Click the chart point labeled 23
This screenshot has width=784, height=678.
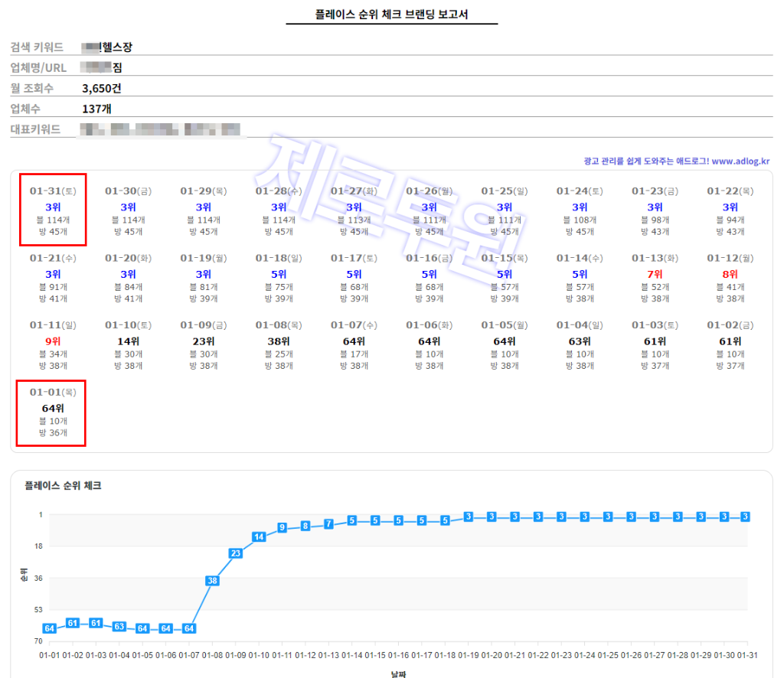(x=234, y=553)
